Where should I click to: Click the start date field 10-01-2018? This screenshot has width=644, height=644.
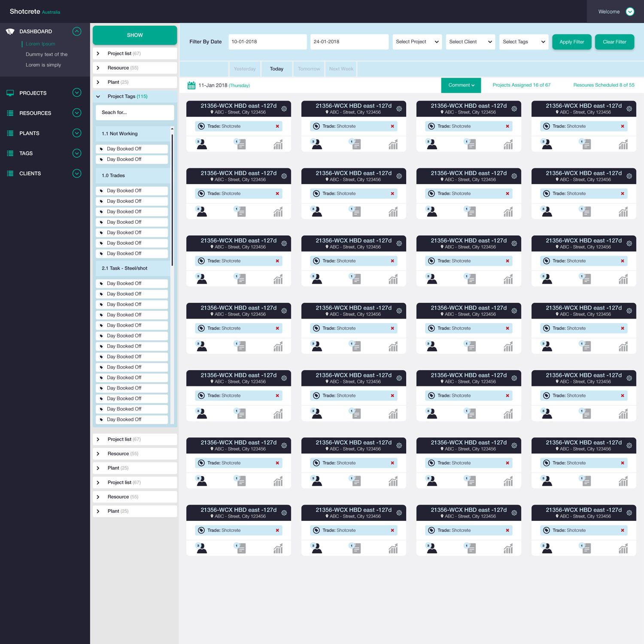[x=267, y=42]
